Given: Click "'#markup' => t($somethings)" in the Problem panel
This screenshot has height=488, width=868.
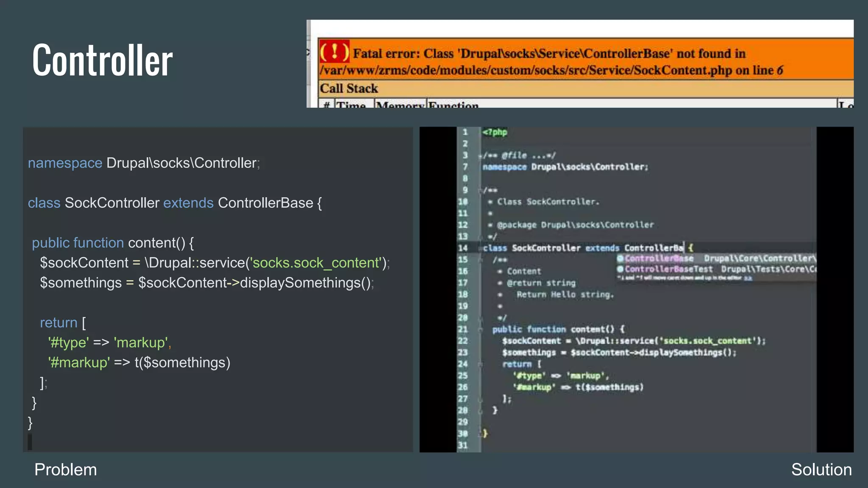Looking at the screenshot, I should pos(139,363).
